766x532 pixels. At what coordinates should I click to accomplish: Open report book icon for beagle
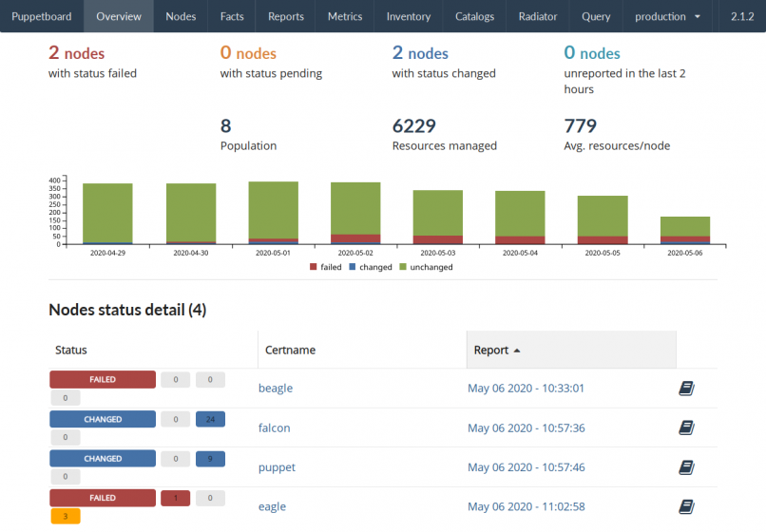(687, 389)
